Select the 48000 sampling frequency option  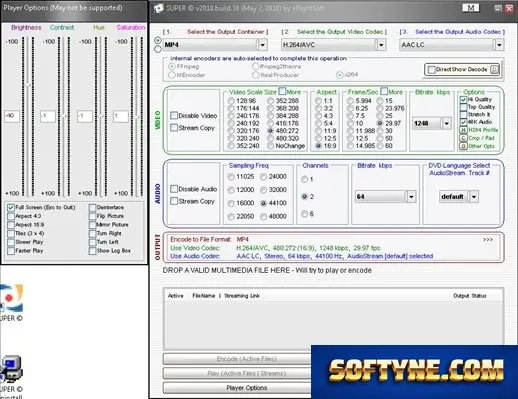coord(264,217)
